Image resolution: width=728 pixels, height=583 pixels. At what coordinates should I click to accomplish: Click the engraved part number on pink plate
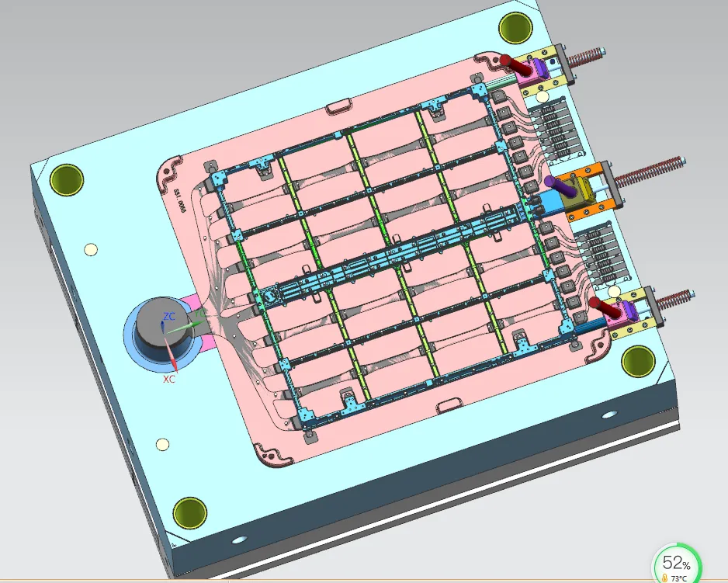pos(178,200)
